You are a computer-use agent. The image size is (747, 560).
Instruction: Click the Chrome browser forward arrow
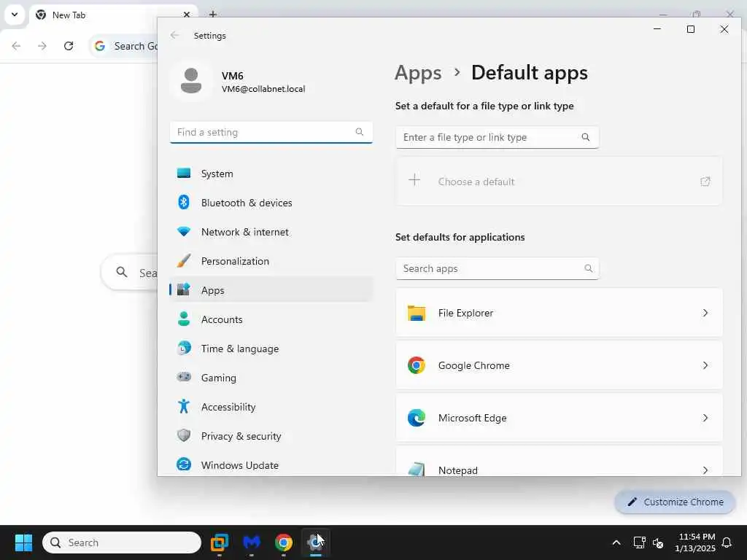click(x=42, y=46)
